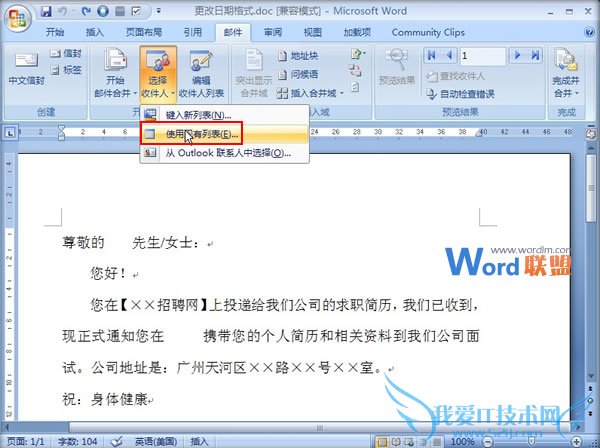Choose 键入新列表(N)... menu item
The image size is (600, 448).
coord(225,115)
